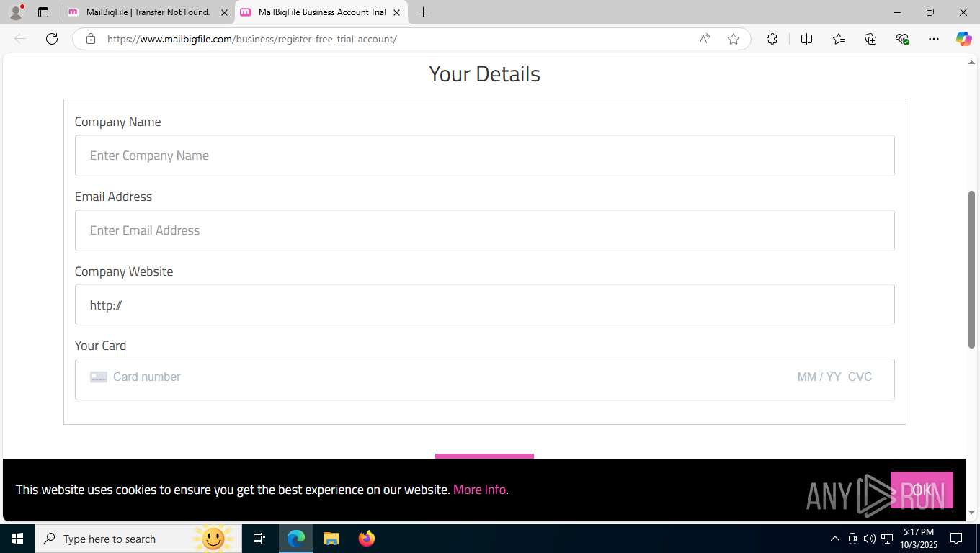Click the Your Details heading
980x553 pixels.
tap(484, 73)
